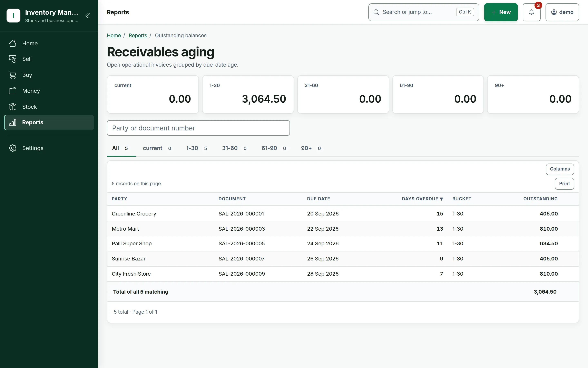Click the Palli Super Shop row
This screenshot has height=368, width=588.
[343, 244]
